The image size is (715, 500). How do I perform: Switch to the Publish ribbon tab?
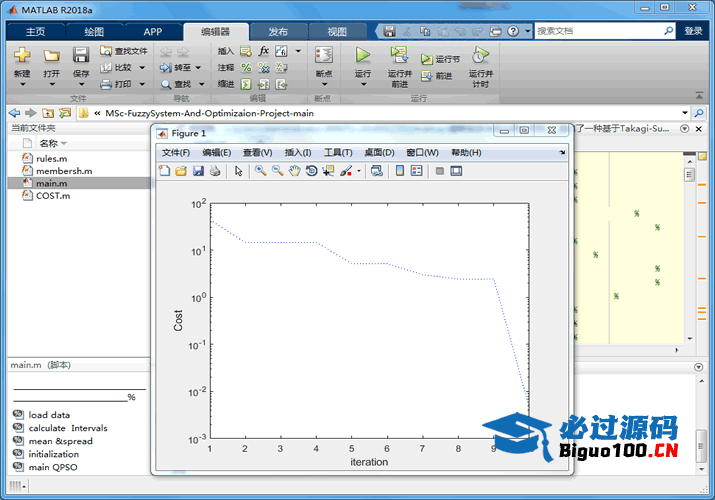click(x=278, y=31)
